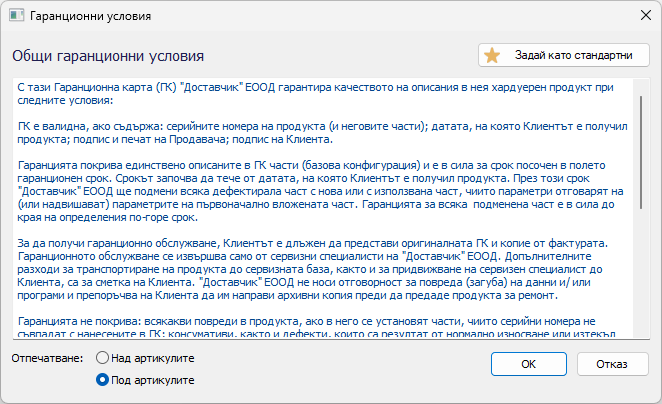Confirm with the OK button
The width and height of the screenshot is (662, 404).
click(529, 364)
